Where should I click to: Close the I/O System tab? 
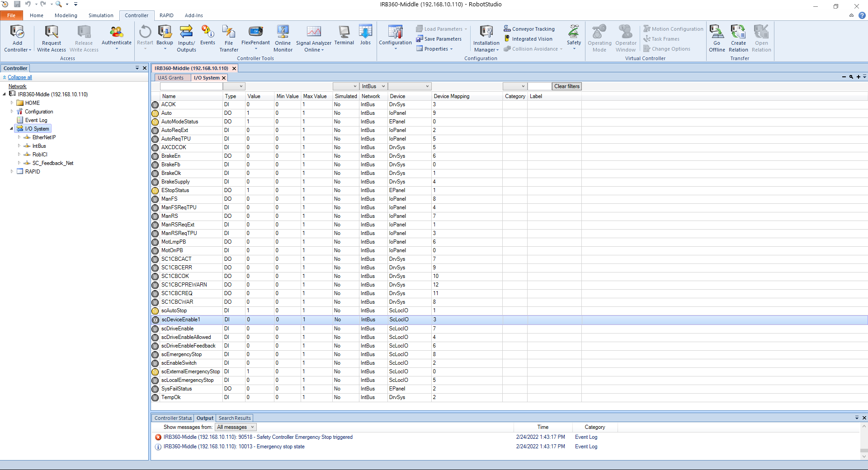pyautogui.click(x=224, y=78)
